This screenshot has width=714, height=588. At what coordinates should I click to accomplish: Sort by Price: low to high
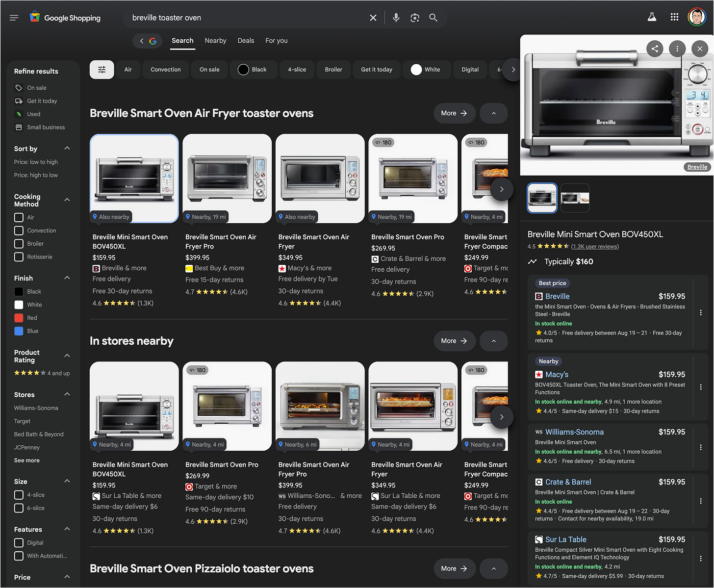click(x=36, y=162)
